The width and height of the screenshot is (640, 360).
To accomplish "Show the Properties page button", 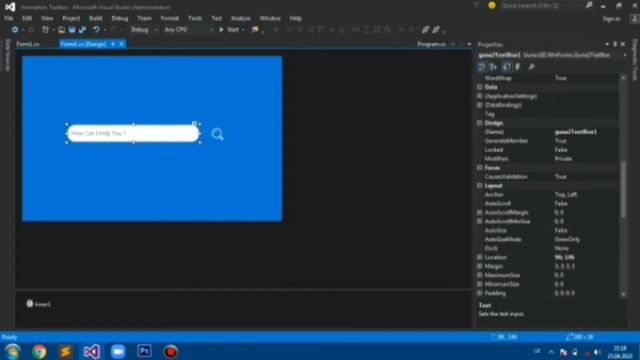I will click(507, 67).
